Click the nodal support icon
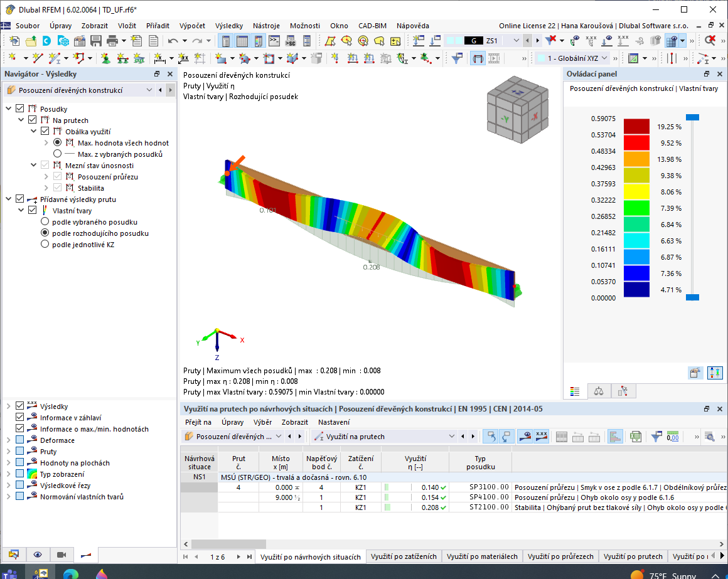Screen dimensions: 728x579 (x=106, y=58)
